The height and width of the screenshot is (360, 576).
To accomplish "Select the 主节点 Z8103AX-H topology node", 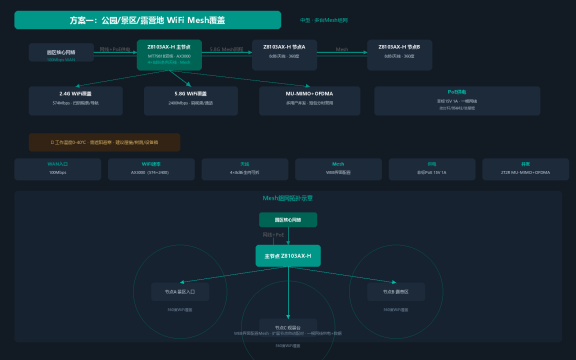I will [288, 256].
